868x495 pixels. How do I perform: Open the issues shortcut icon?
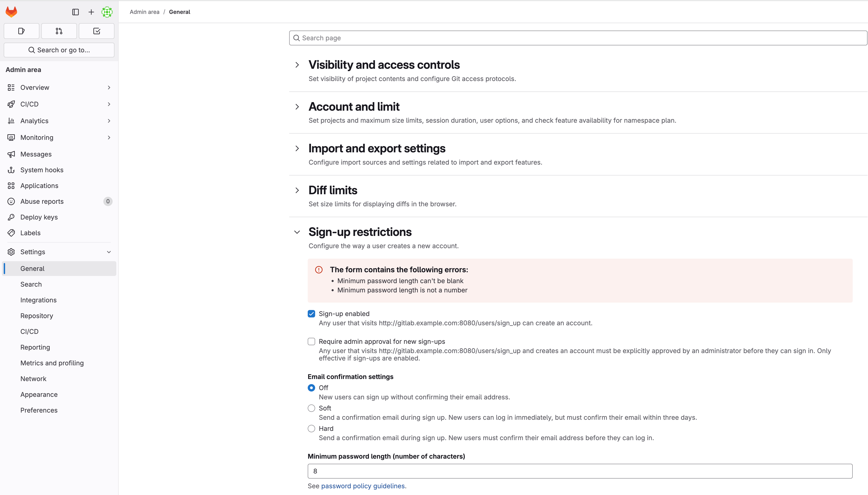click(22, 31)
